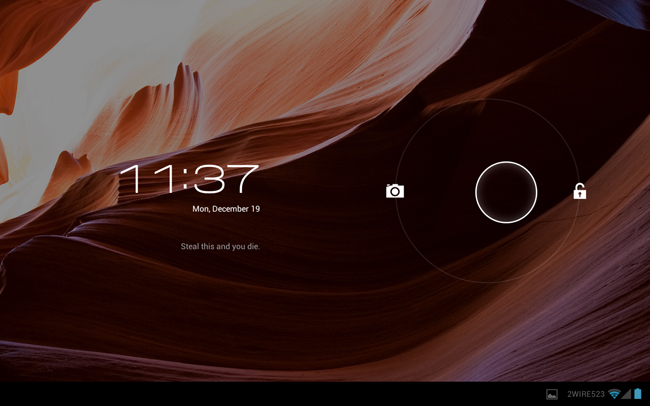
Task: Tap the day number "19" in date
Action: coord(254,209)
